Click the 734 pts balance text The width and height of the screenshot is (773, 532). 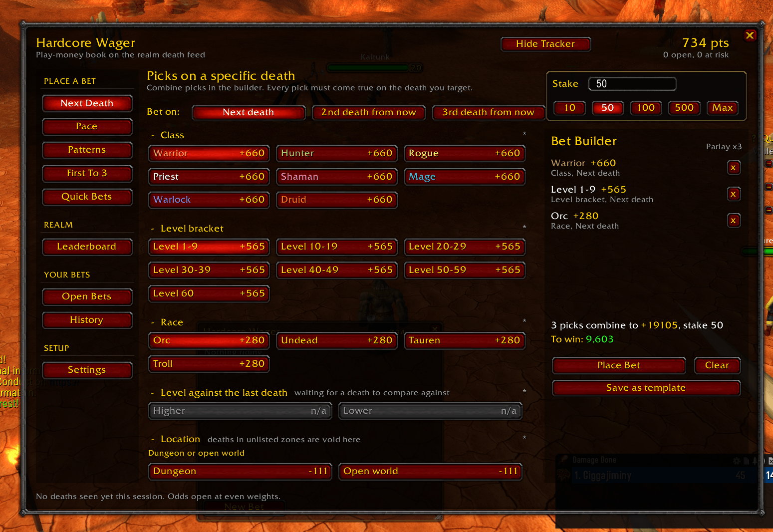(x=706, y=43)
